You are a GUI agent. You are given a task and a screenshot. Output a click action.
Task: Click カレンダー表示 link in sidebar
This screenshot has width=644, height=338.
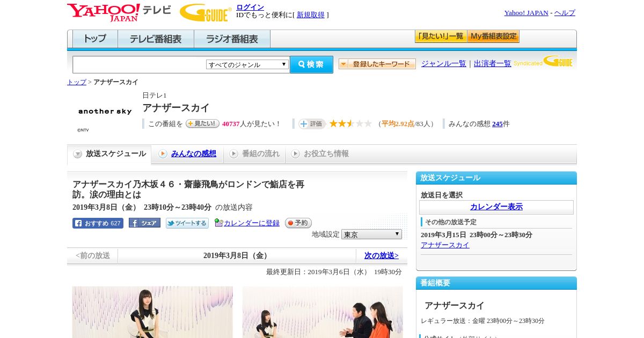tap(496, 207)
